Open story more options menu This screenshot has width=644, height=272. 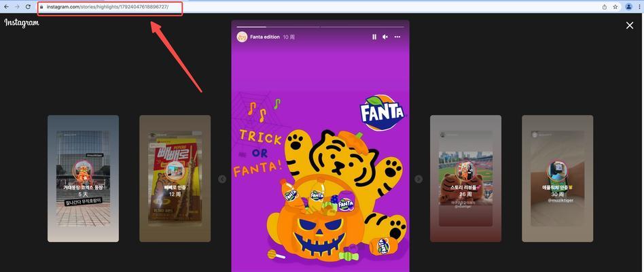click(397, 37)
